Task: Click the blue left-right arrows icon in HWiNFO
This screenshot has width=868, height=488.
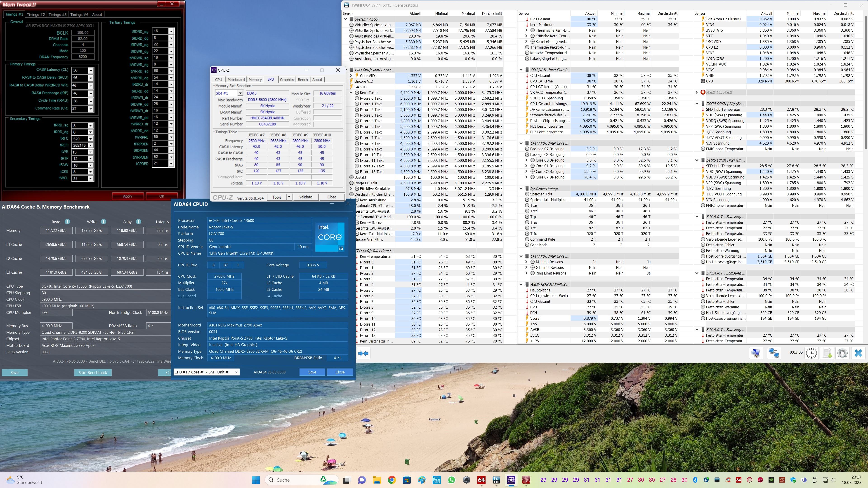Action: (x=363, y=353)
